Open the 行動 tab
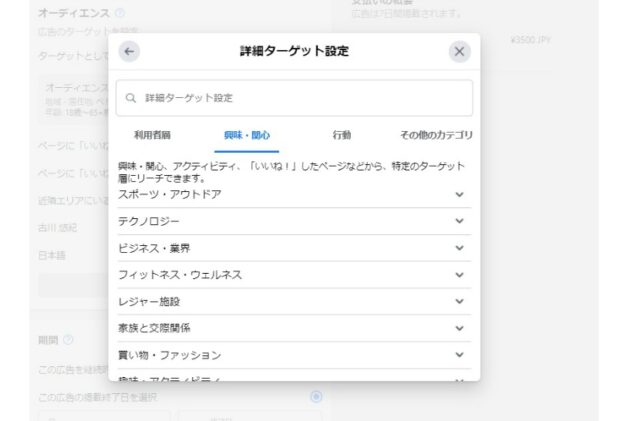The height and width of the screenshot is (421, 630). (342, 135)
